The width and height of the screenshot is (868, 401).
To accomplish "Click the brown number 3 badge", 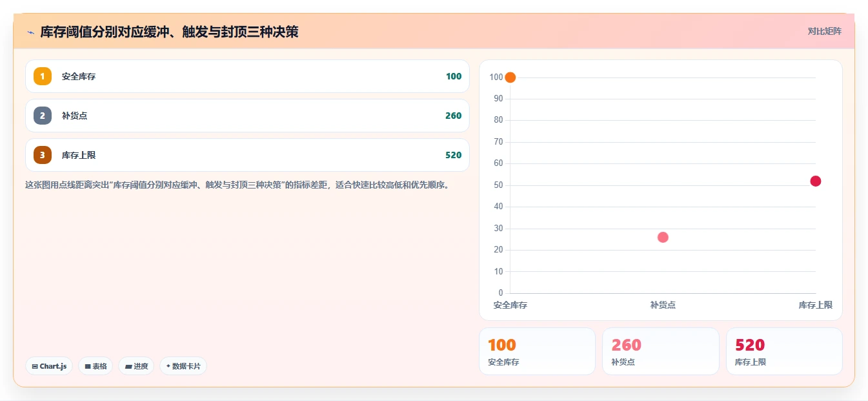I will coord(43,155).
